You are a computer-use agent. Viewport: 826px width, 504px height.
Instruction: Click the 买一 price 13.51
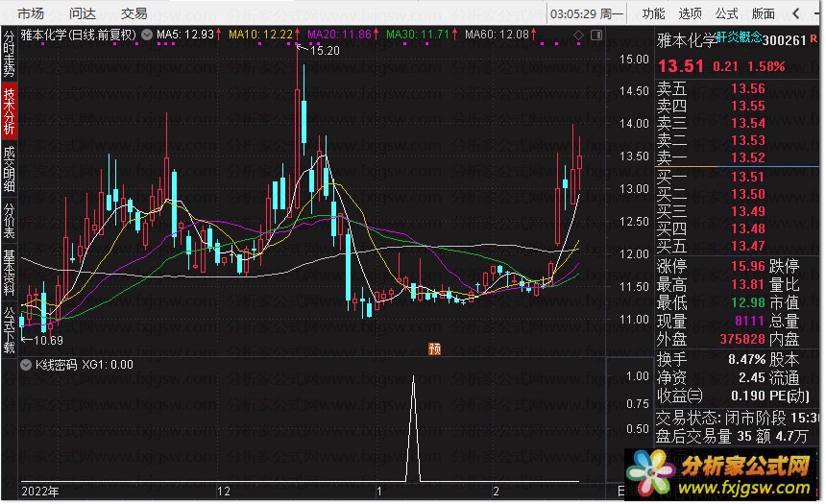[748, 177]
